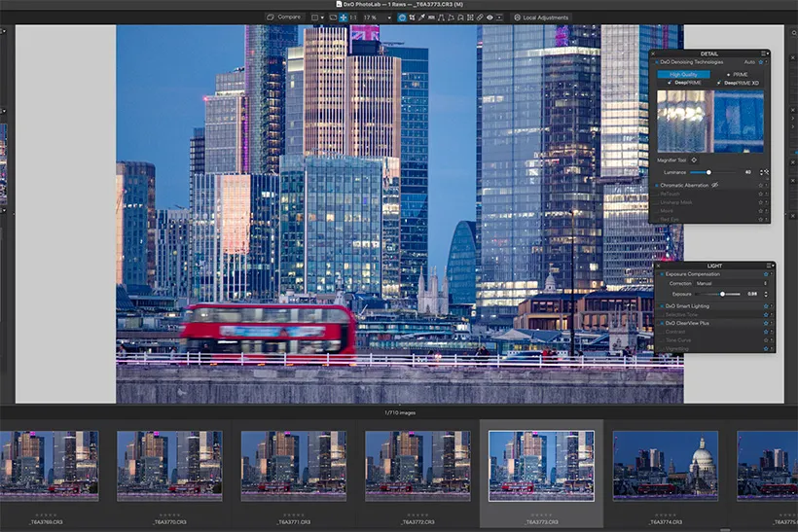Toggle DxO Smart Lighting
This screenshot has height=532, width=798.
[662, 306]
